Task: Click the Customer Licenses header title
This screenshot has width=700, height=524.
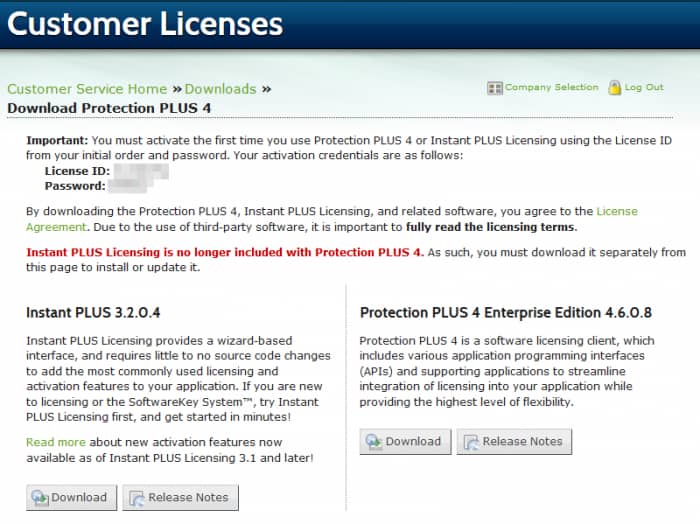Action: [x=145, y=24]
